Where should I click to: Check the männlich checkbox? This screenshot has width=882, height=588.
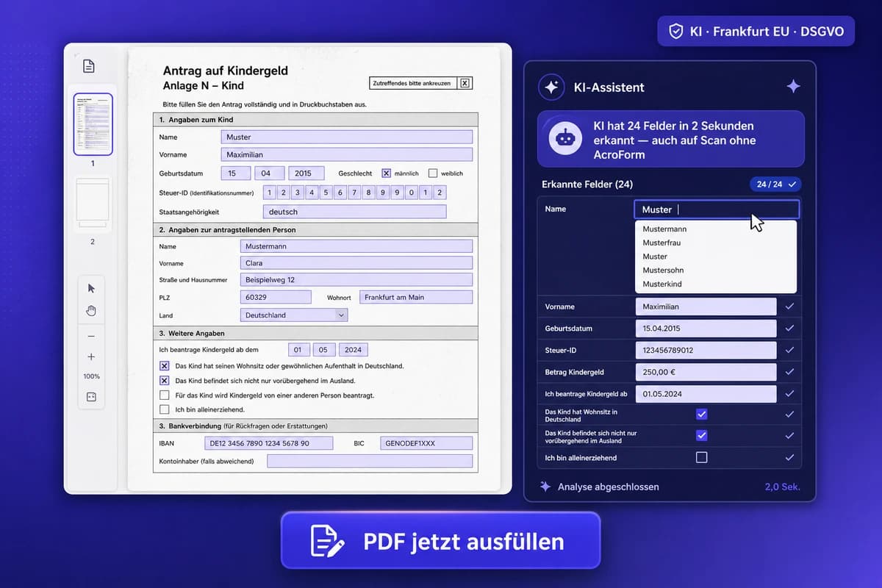(386, 173)
